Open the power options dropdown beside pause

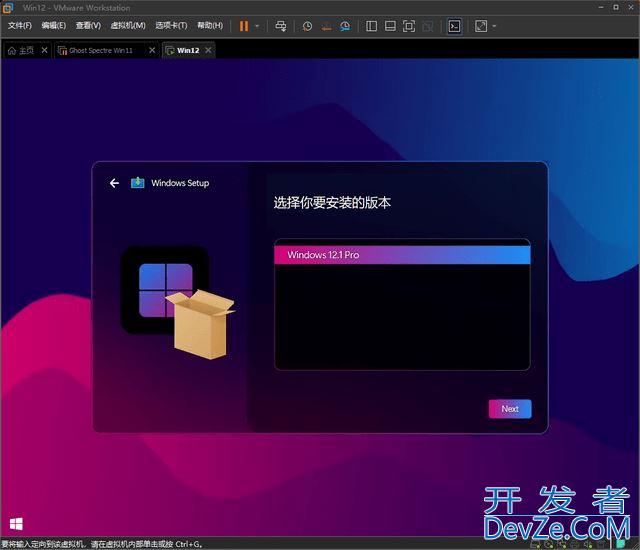coord(257,26)
